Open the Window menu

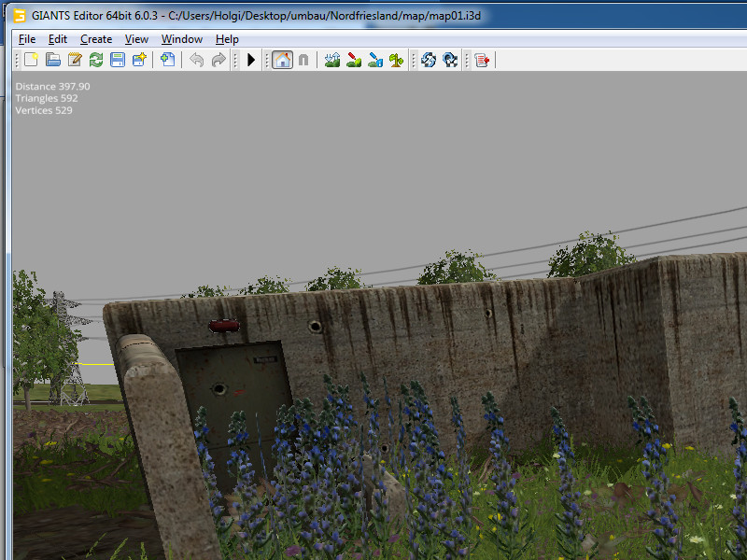tap(182, 39)
